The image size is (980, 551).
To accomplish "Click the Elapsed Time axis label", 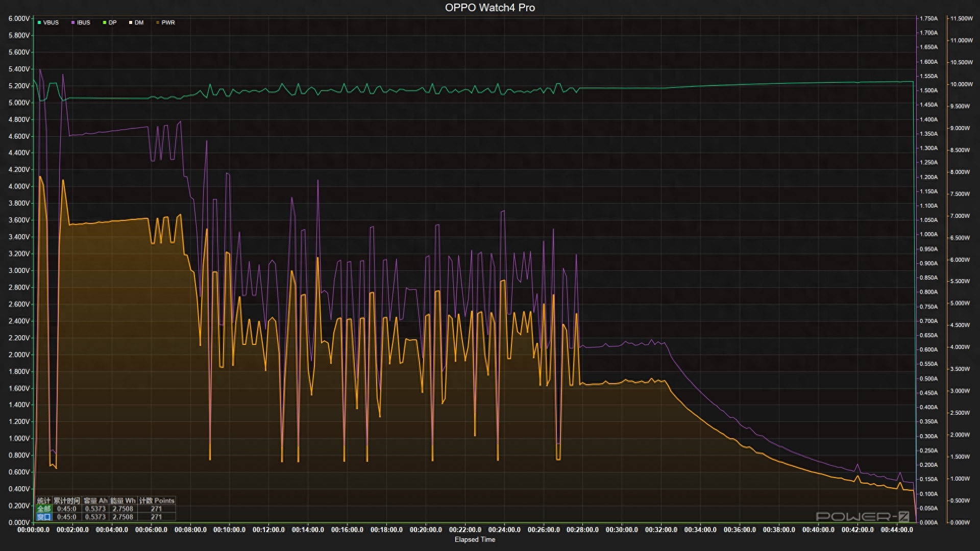I will [x=475, y=539].
